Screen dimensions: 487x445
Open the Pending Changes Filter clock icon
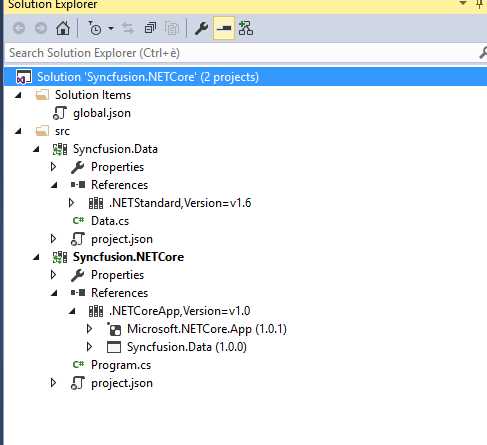(x=95, y=28)
